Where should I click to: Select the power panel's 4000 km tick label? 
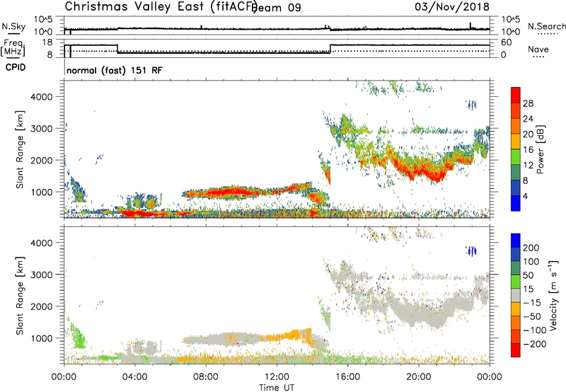tap(41, 97)
